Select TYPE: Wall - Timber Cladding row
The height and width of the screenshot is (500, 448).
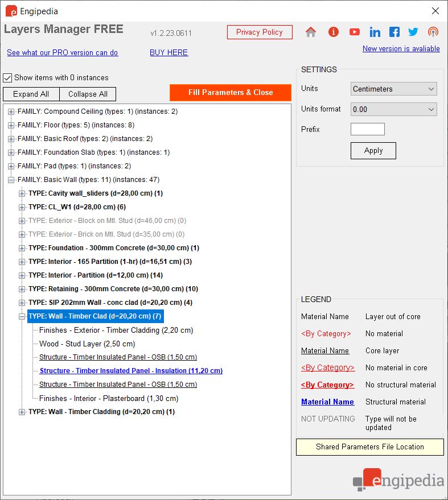pyautogui.click(x=101, y=412)
